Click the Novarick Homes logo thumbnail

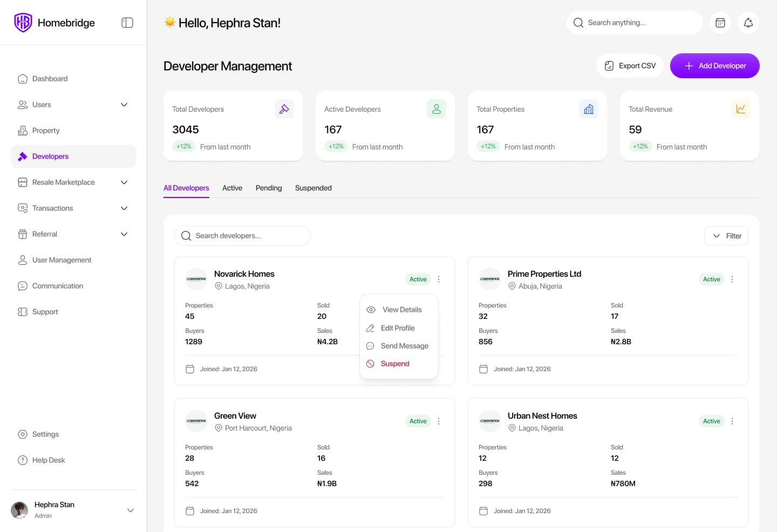pyautogui.click(x=196, y=279)
